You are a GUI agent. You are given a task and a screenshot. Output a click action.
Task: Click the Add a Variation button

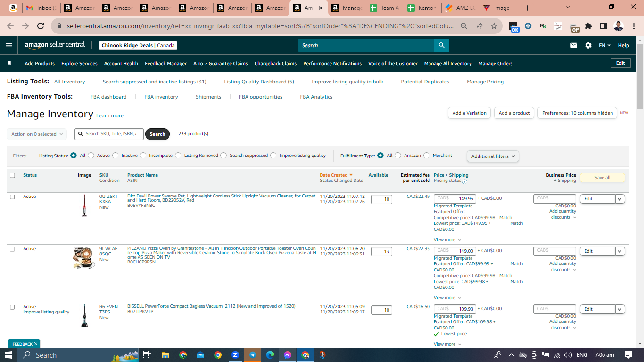pos(469,113)
